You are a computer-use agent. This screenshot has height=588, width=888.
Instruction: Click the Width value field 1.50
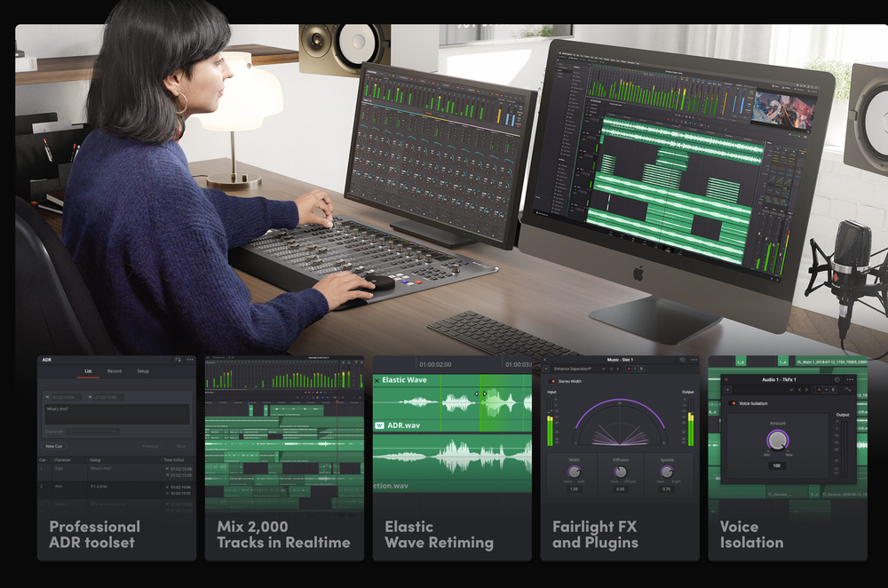click(575, 489)
